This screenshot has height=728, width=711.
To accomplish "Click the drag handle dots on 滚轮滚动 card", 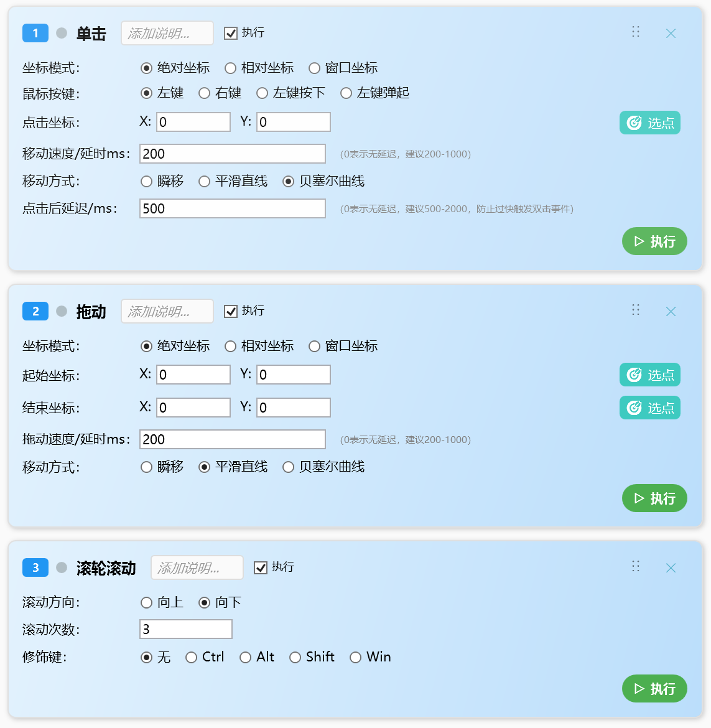I will (636, 566).
